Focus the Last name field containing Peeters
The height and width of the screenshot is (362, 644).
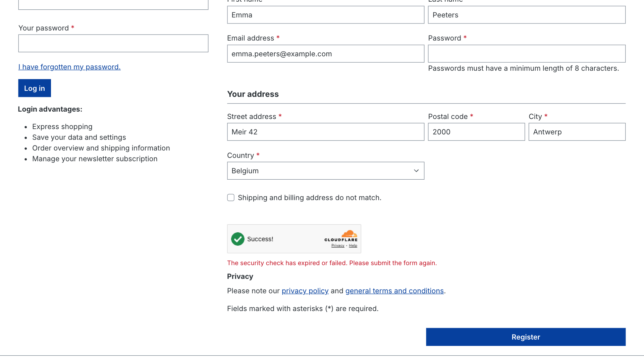[x=527, y=15]
